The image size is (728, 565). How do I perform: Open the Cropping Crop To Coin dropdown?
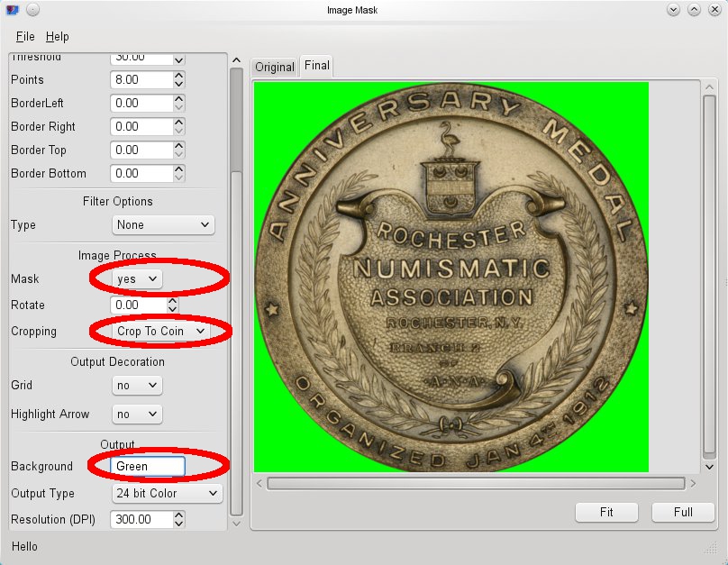[160, 332]
